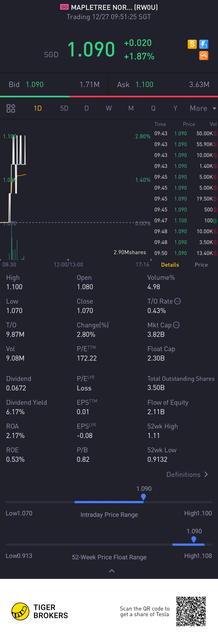Tap the T/O Rate info icon

[177, 301]
